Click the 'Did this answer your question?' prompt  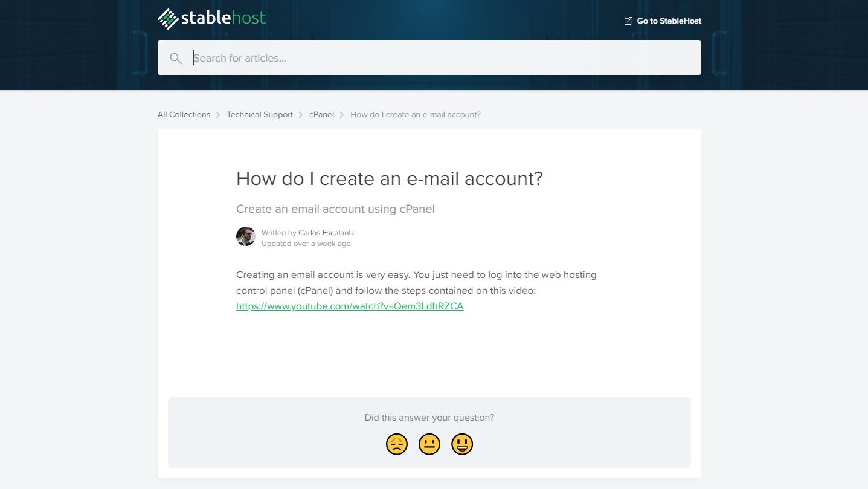[429, 418]
